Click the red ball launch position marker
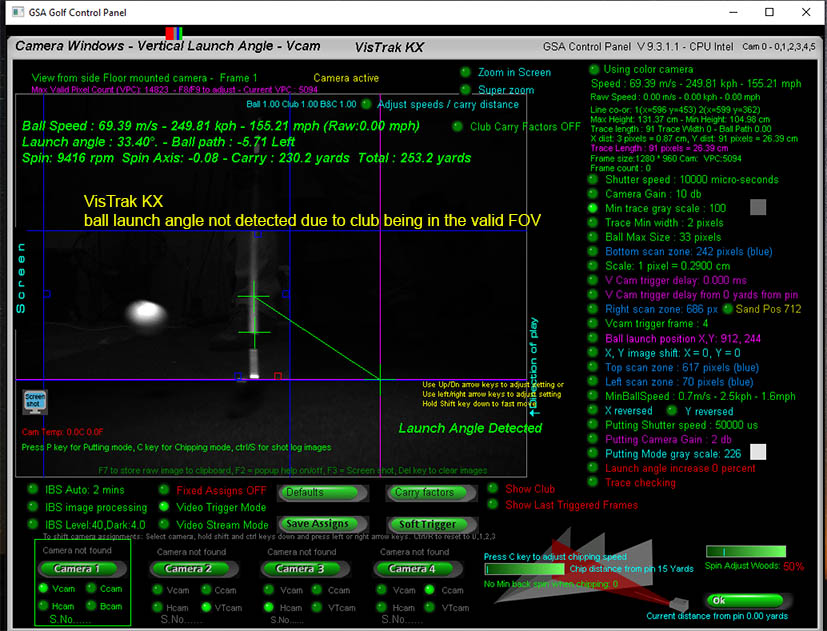The height and width of the screenshot is (631, 827). click(x=278, y=376)
